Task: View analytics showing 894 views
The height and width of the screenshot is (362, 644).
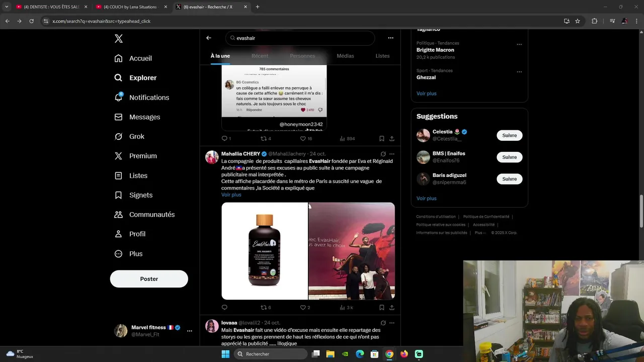Action: coord(347,138)
